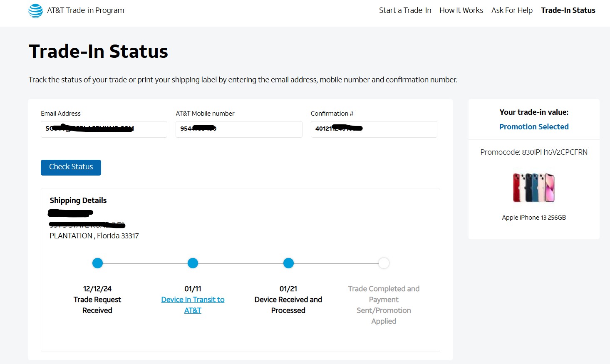Viewport: 610px width, 364px height.
Task: Click the 12/12/24 date label
Action: point(97,289)
